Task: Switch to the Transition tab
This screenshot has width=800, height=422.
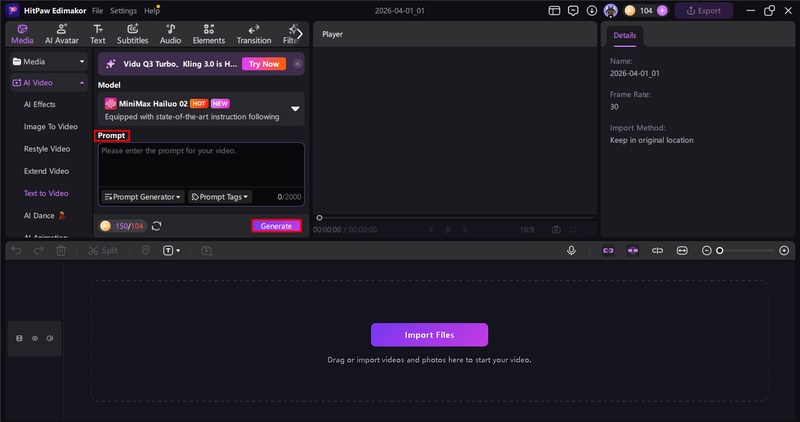Action: click(254, 34)
